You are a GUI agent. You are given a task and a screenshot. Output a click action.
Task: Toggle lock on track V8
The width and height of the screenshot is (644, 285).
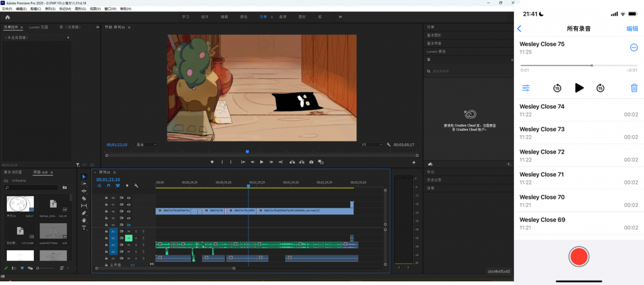click(x=106, y=198)
